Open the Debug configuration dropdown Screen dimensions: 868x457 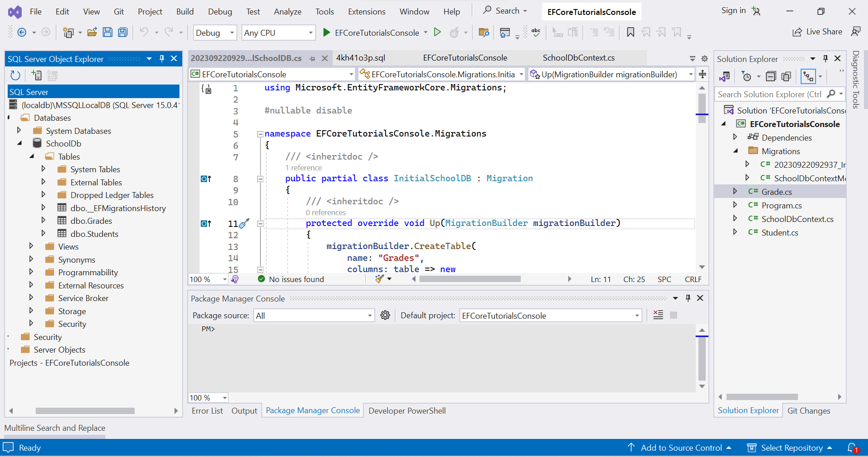click(x=232, y=33)
